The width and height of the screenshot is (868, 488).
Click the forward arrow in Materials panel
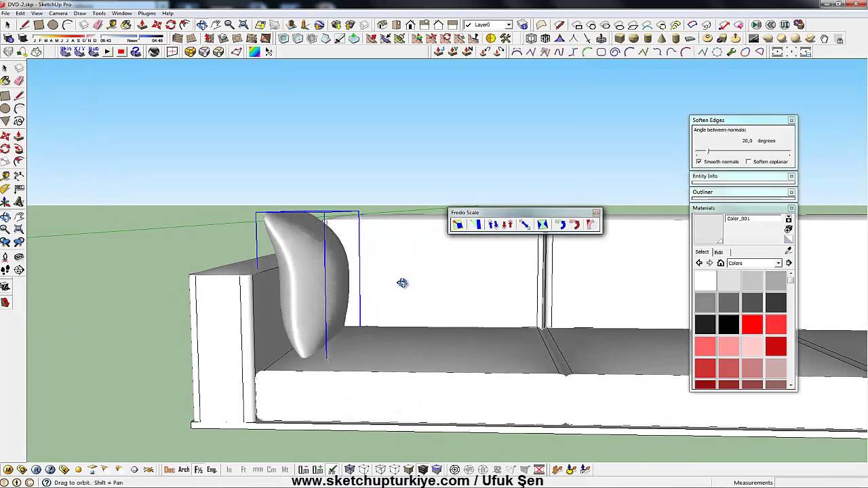pos(710,263)
